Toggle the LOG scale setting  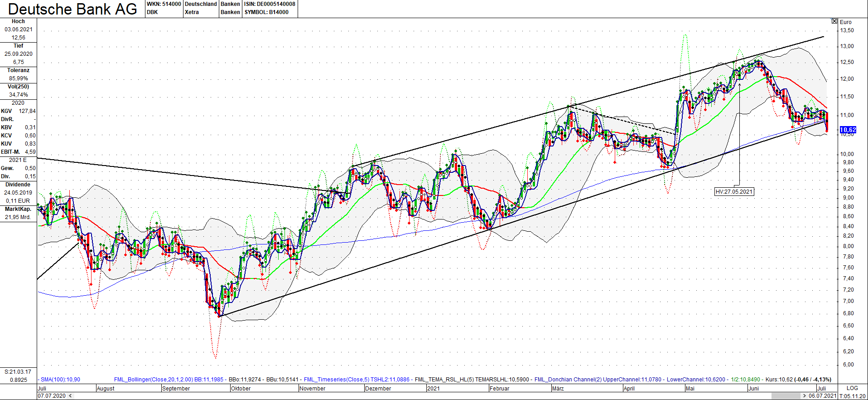tap(852, 388)
